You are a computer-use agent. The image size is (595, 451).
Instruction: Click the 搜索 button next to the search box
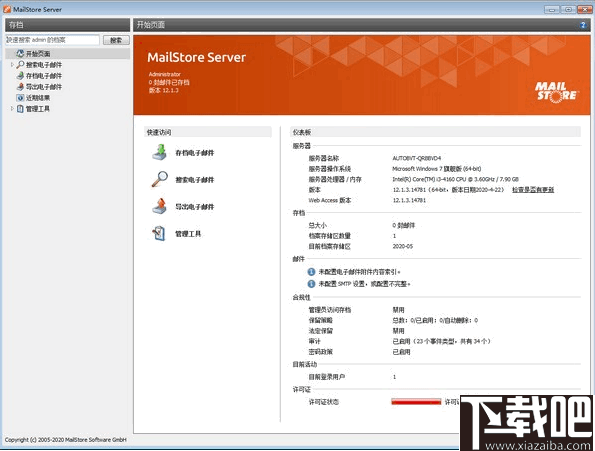tap(116, 40)
